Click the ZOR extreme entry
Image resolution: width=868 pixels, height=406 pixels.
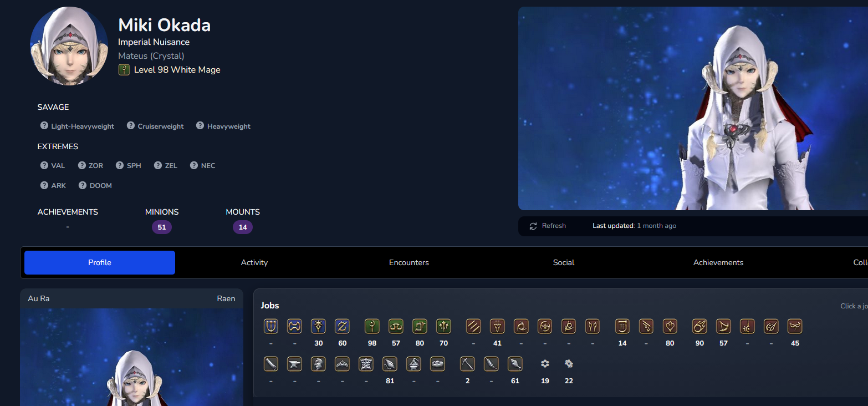[x=90, y=165]
